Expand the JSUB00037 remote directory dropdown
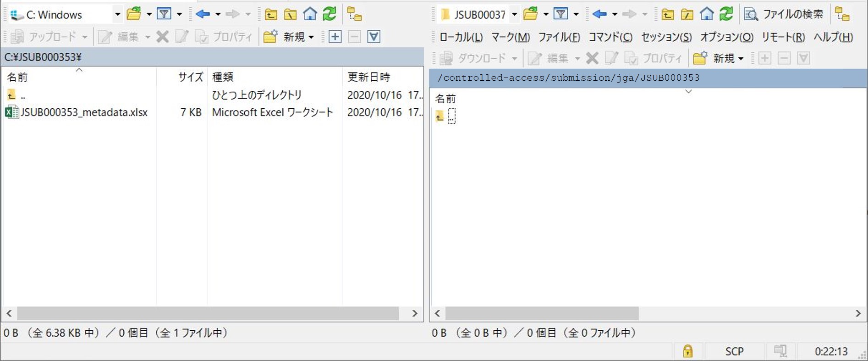This screenshot has height=361, width=868. (x=514, y=15)
